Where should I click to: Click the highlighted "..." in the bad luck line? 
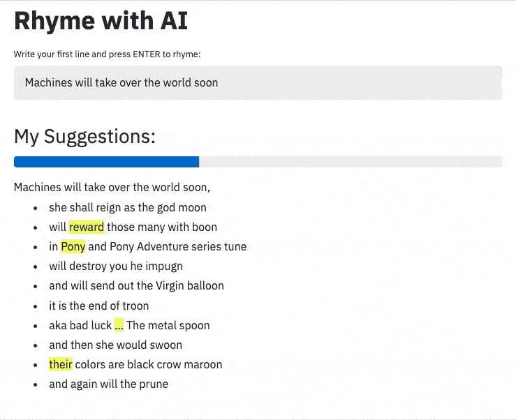[119, 325]
